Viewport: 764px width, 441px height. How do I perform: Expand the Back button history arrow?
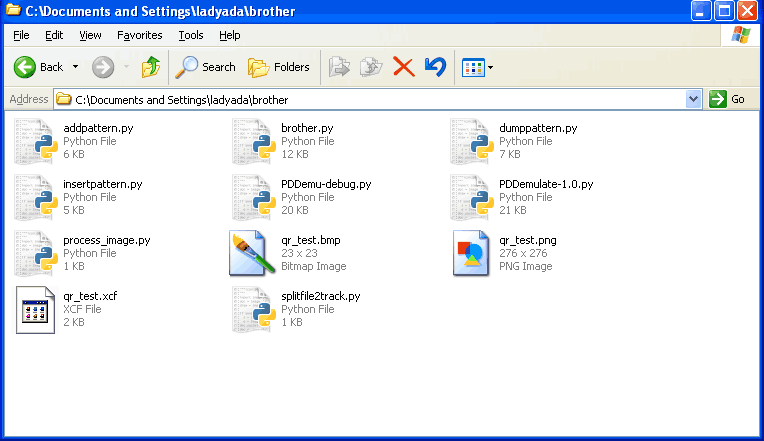74,68
